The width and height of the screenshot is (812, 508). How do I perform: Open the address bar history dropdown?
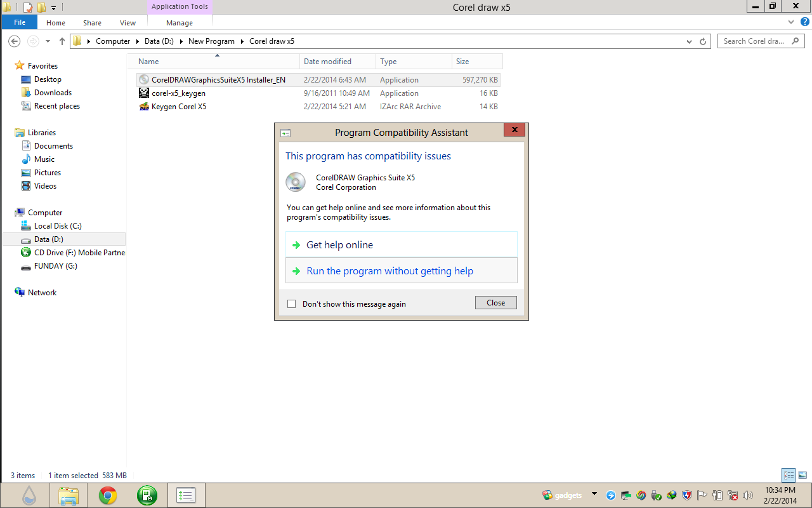690,41
